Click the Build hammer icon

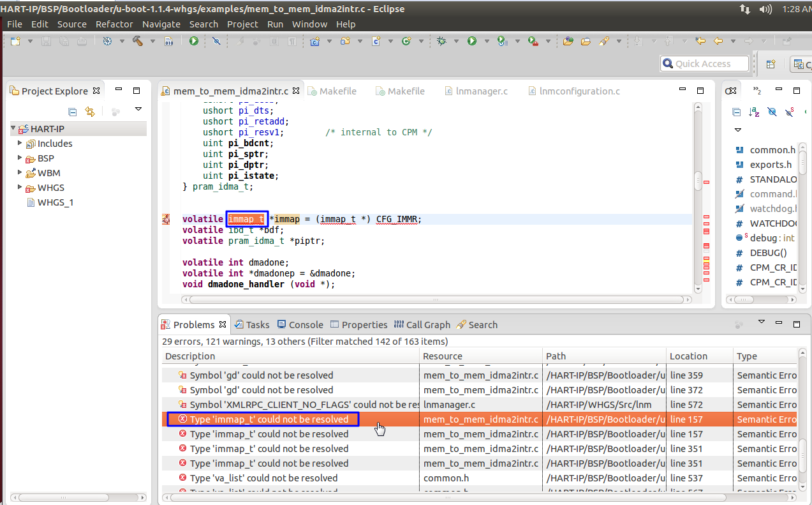coord(137,41)
